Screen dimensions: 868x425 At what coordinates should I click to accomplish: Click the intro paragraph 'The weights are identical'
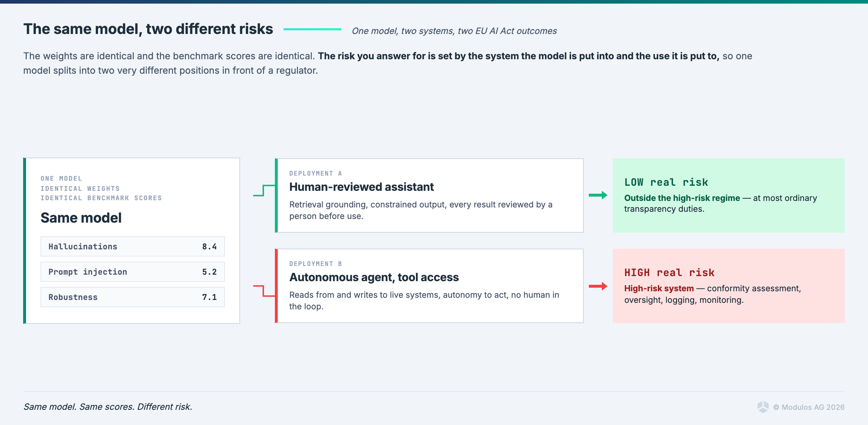coord(388,63)
